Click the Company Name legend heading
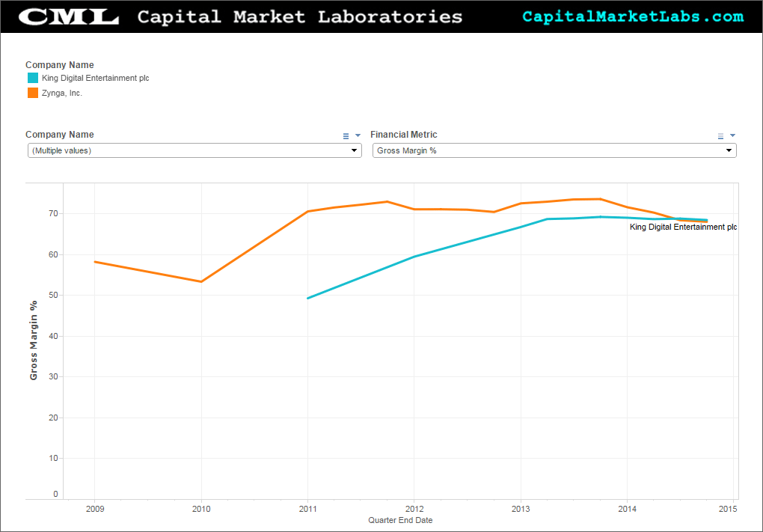763x532 pixels. (x=60, y=65)
